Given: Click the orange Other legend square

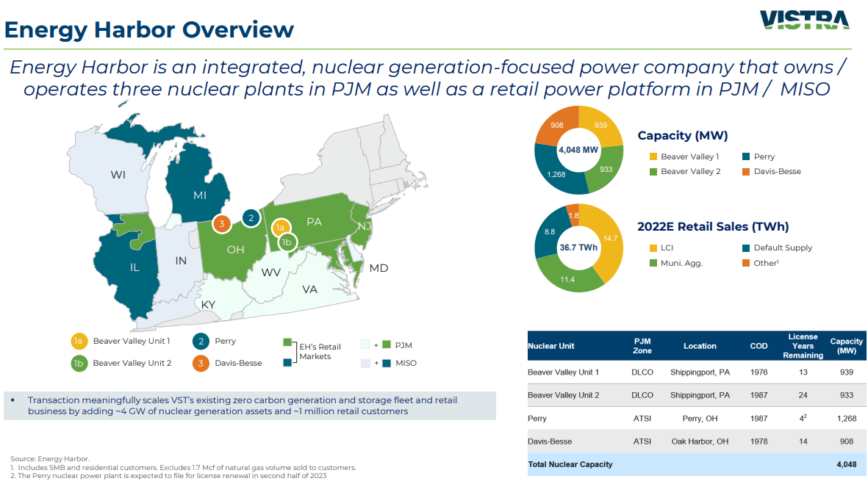Looking at the screenshot, I should tap(745, 263).
